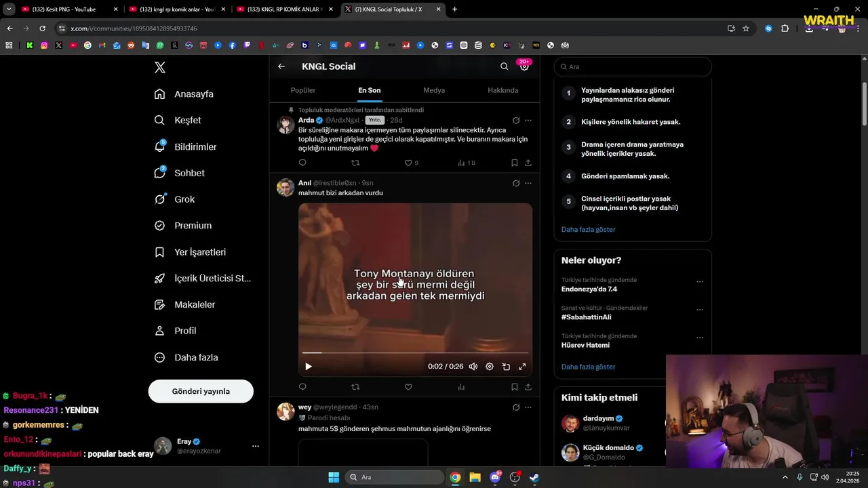Screen dimensions: 868x488
Task: Switch to the En Son tab
Action: pyautogui.click(x=370, y=90)
